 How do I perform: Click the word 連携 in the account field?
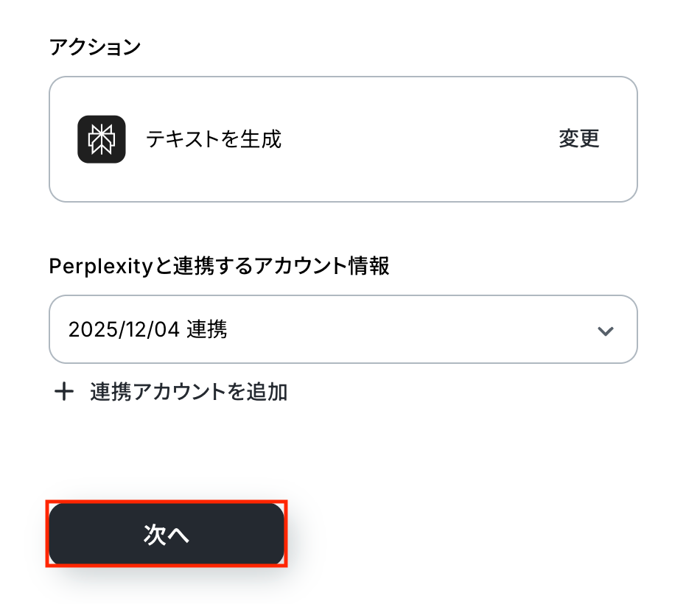click(x=206, y=329)
